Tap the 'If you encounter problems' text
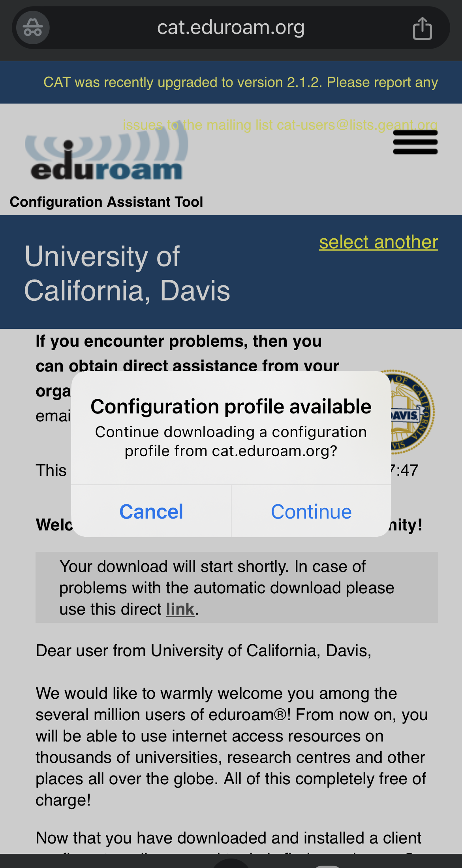Viewport: 462px width, 868px height. pyautogui.click(x=178, y=342)
